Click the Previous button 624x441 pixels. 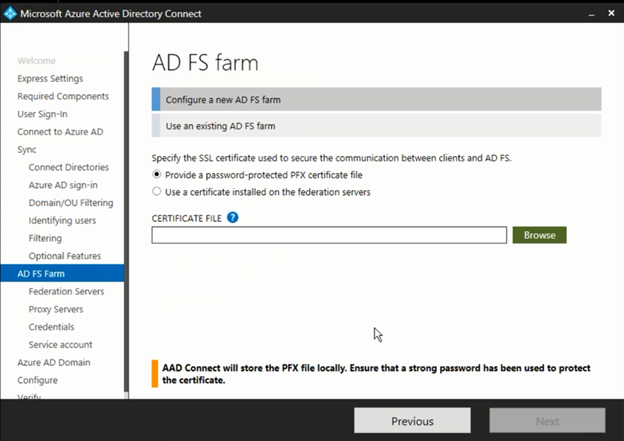click(x=412, y=421)
